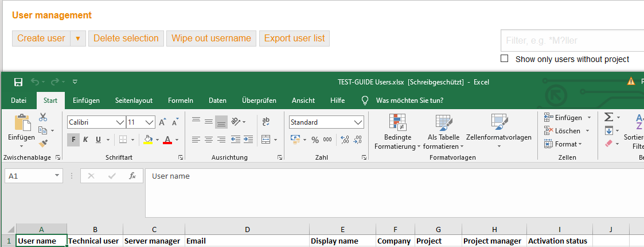Toggle italic formatting (K)
644x247 pixels.
[85, 140]
